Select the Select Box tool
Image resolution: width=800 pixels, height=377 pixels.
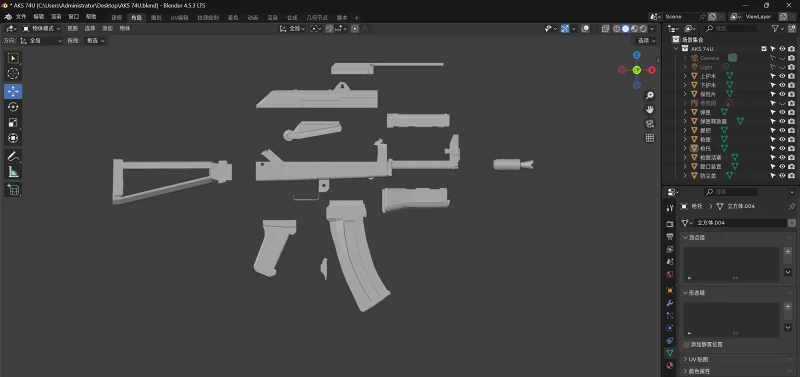click(x=13, y=58)
